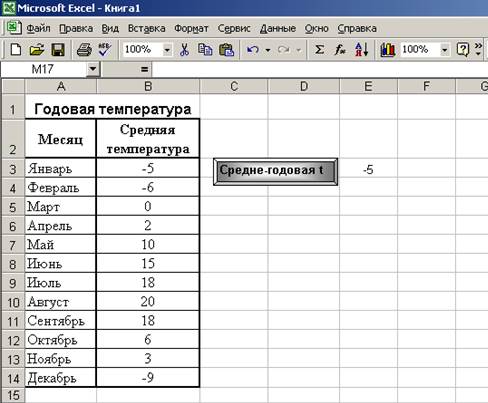Select the Июнь cell
This screenshot has width=488, height=403.
61,263
